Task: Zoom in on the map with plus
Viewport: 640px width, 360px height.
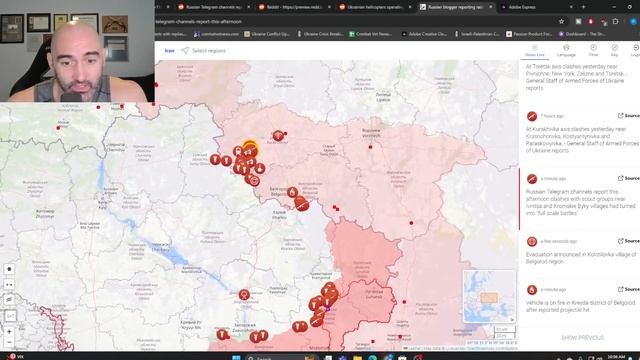Action: pyautogui.click(x=9, y=331)
